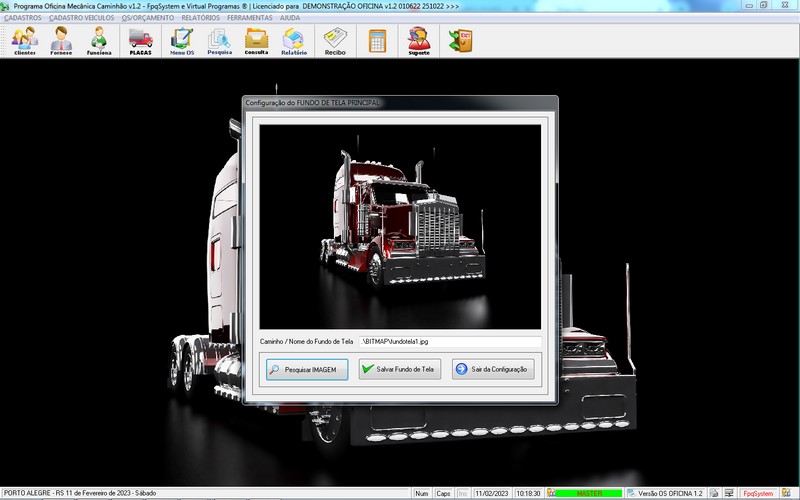
Task: Click the last status bar icon
Action: [786, 493]
